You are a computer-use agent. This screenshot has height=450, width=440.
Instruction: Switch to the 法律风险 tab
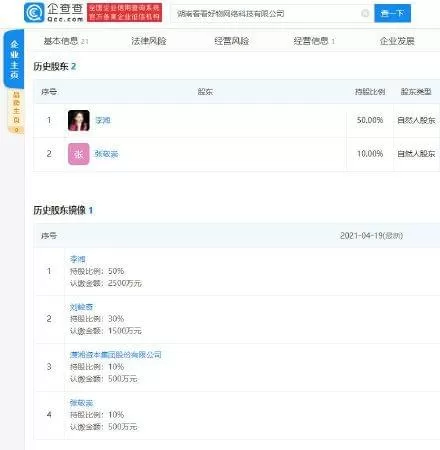tap(149, 41)
